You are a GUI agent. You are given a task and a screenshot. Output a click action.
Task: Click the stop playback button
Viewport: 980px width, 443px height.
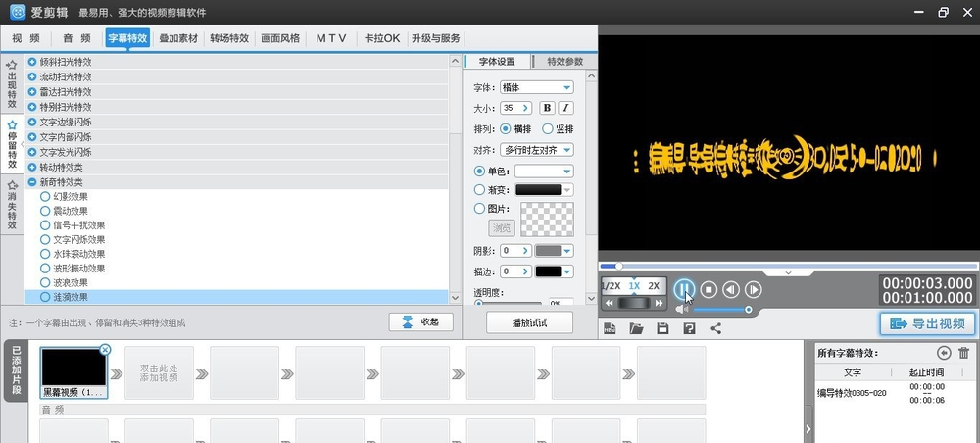(x=709, y=289)
